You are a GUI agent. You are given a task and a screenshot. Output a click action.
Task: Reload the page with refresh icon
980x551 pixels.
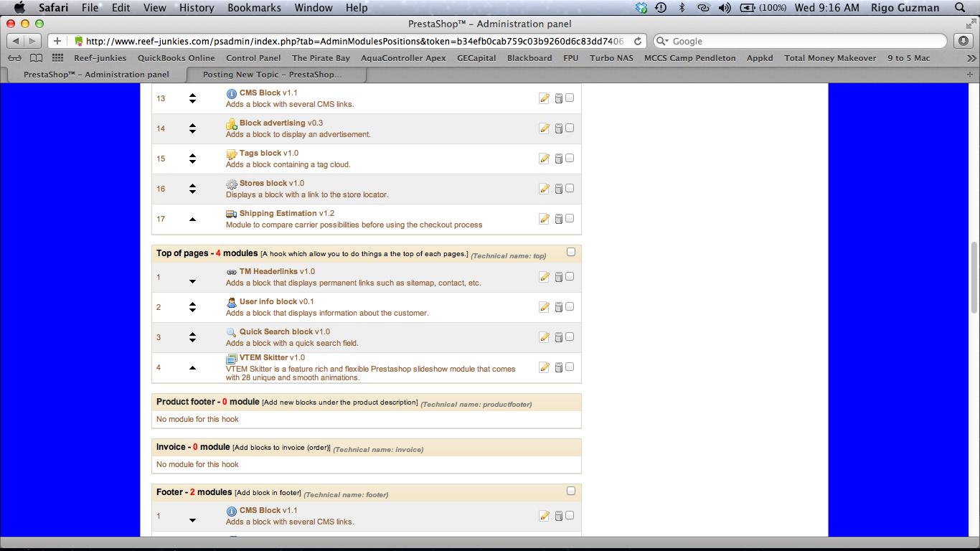[x=637, y=42]
